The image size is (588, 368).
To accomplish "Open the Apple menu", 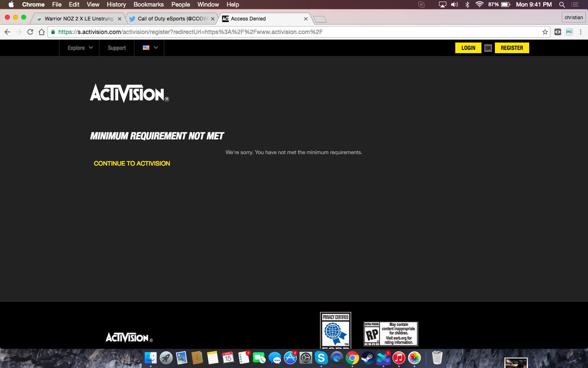I will [x=11, y=4].
